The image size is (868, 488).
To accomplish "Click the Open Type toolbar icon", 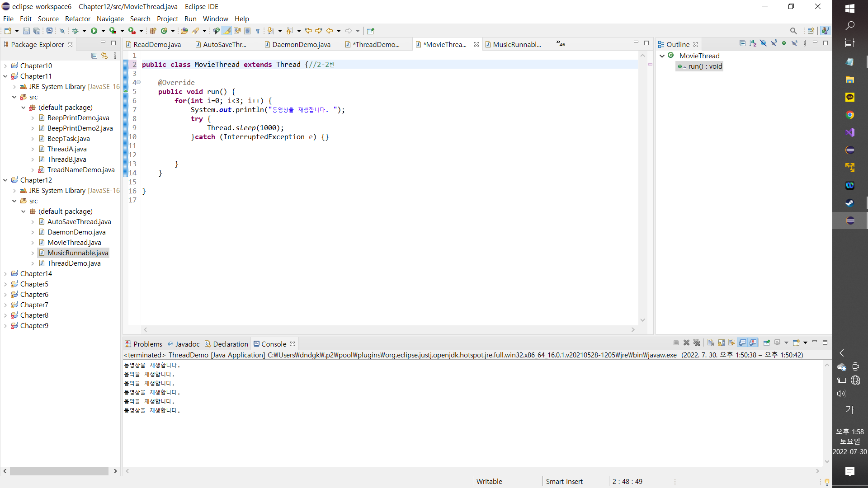I will pyautogui.click(x=184, y=31).
